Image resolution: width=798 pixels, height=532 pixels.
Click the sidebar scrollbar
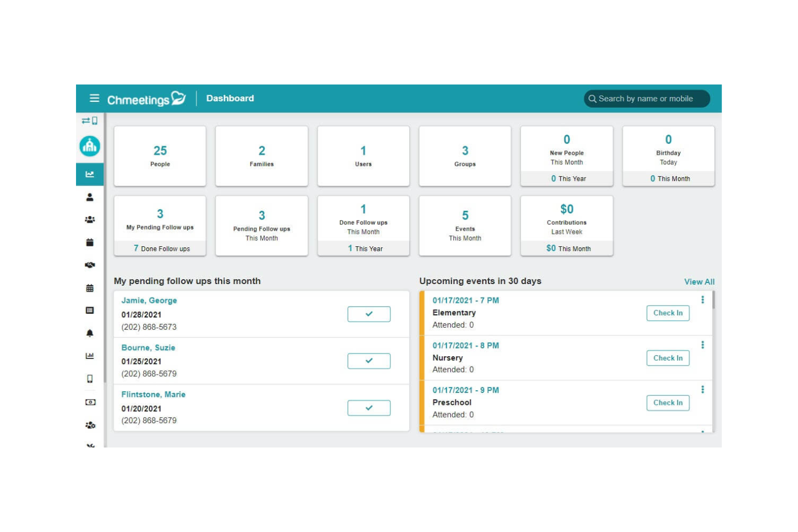point(105,248)
